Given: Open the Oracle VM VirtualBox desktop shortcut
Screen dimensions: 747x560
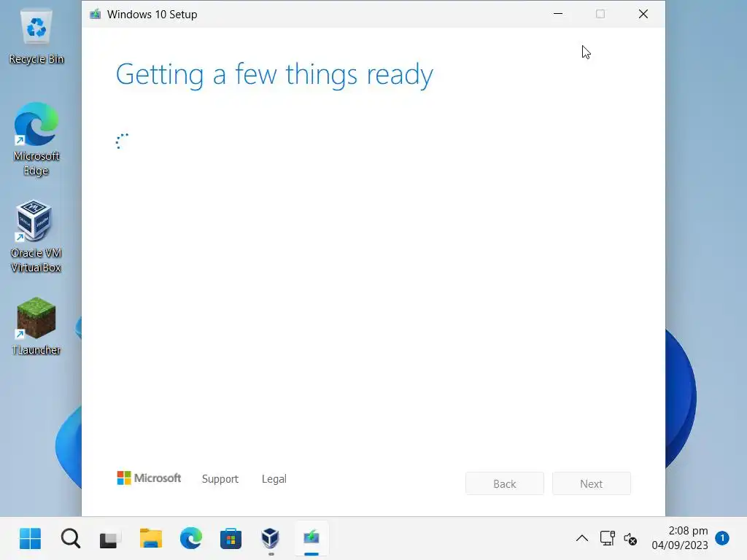Looking at the screenshot, I should pyautogui.click(x=36, y=236).
